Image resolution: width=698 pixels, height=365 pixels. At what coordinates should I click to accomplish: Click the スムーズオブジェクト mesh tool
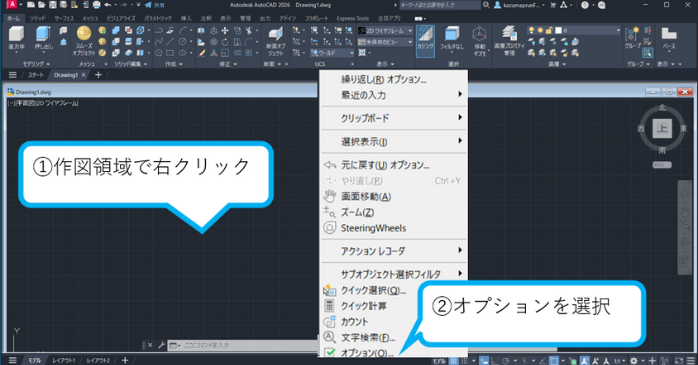tap(84, 40)
